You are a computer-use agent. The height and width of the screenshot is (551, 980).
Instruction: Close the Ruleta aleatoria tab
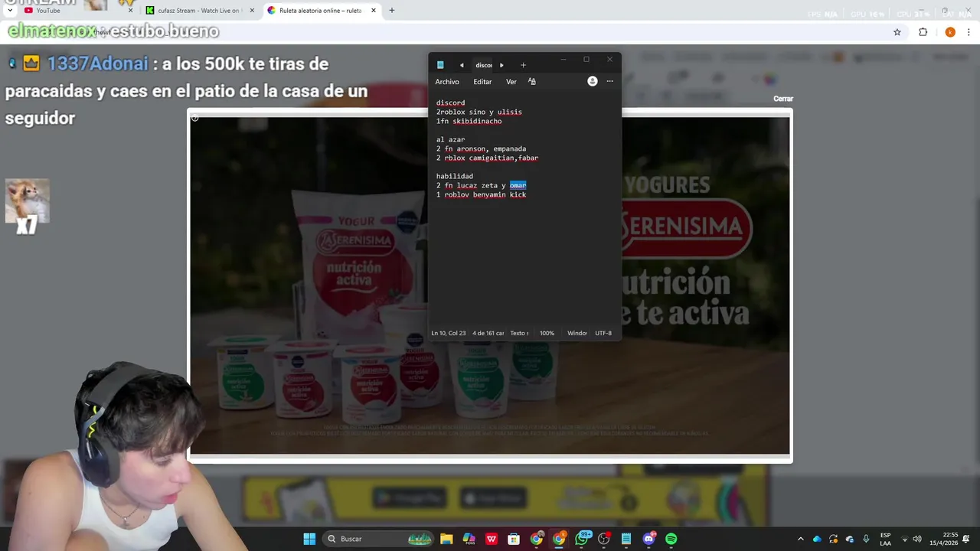[374, 10]
